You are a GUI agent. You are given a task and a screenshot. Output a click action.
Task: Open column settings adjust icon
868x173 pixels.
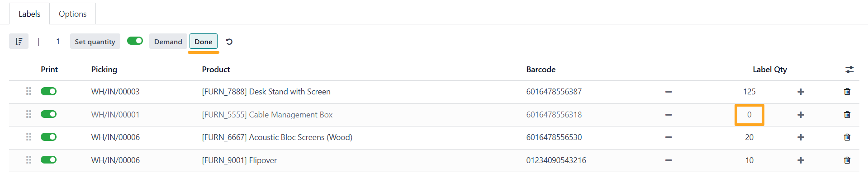click(849, 70)
